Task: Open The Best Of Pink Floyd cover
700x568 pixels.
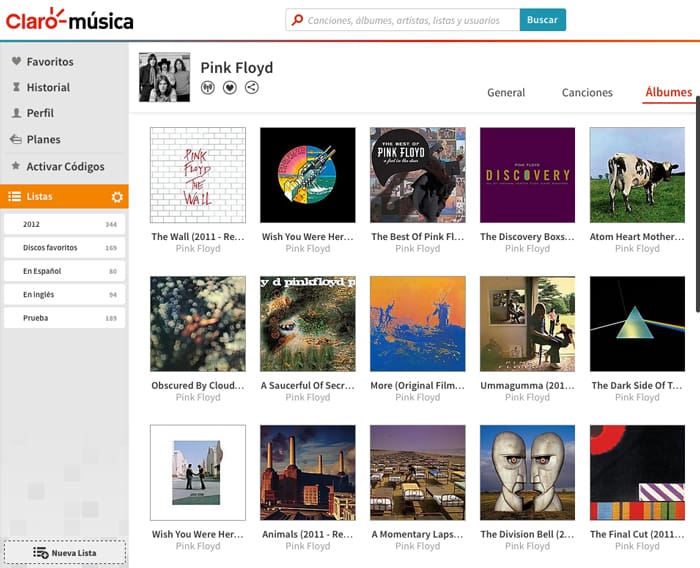Action: (417, 175)
